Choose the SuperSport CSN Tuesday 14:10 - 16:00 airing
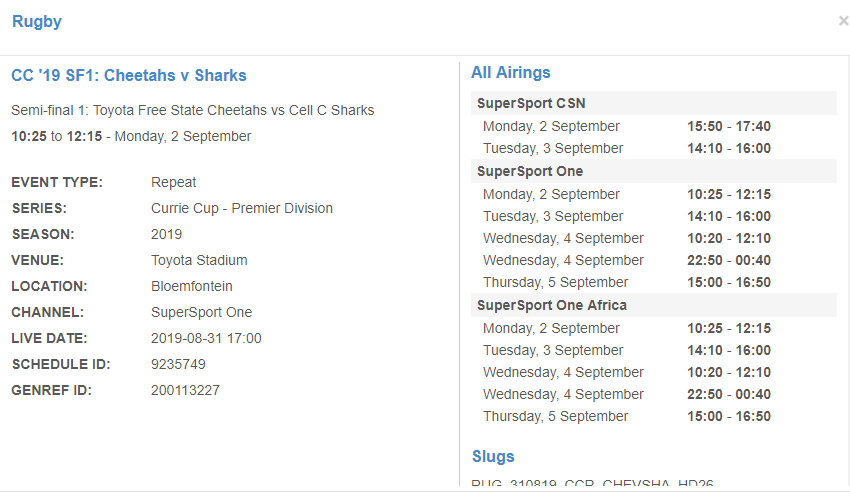850x492 pixels. [728, 148]
